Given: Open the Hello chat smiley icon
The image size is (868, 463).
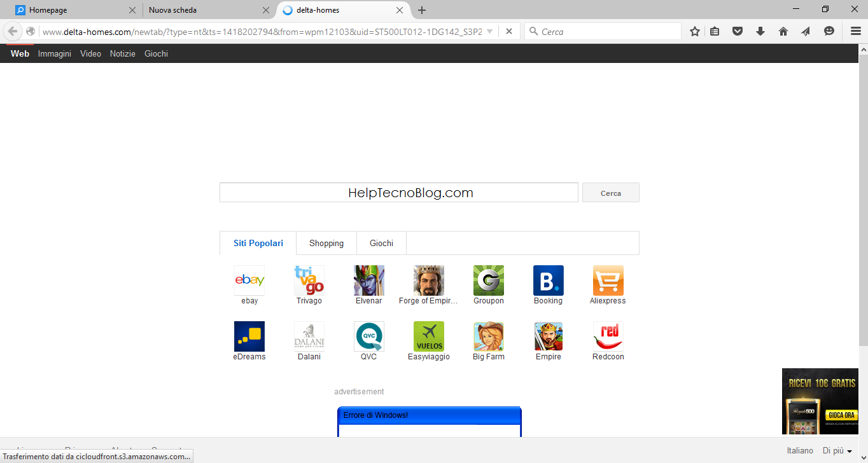Looking at the screenshot, I should click(x=829, y=31).
